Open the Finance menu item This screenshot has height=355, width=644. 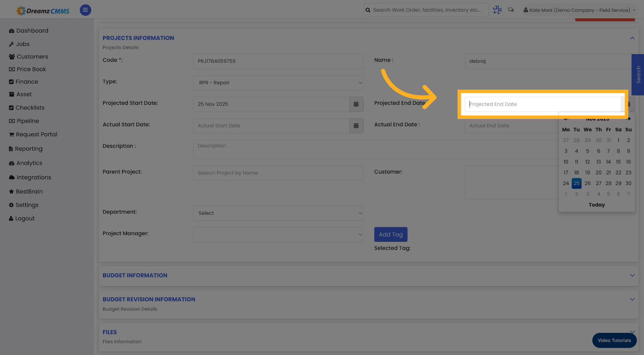click(27, 82)
